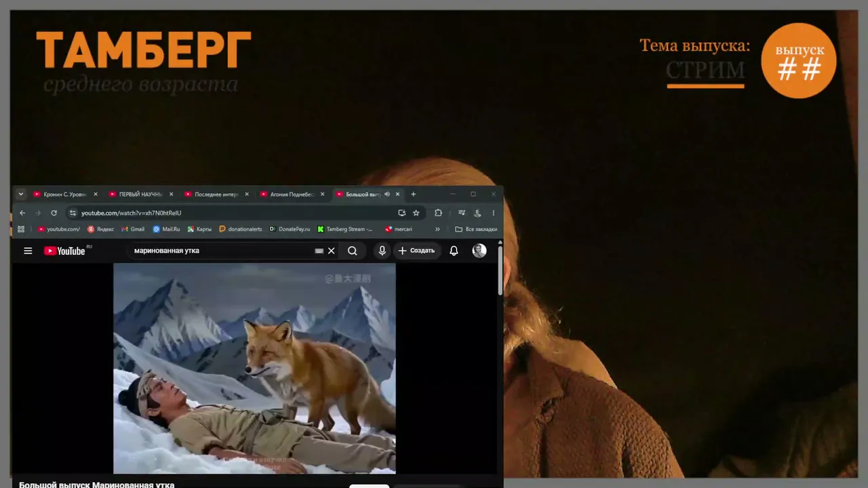Switch to the "Последнее интерв" tab
Image resolution: width=868 pixels, height=488 pixels.
pos(216,195)
